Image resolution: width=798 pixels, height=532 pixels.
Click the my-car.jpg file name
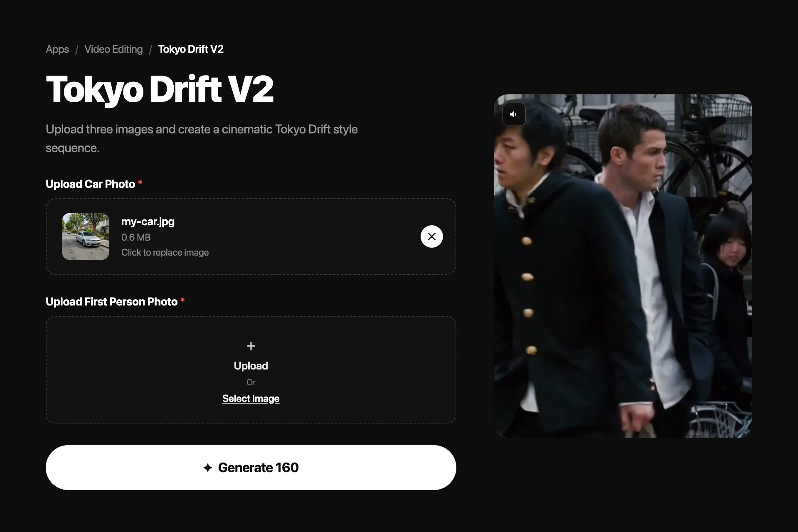[148, 222]
